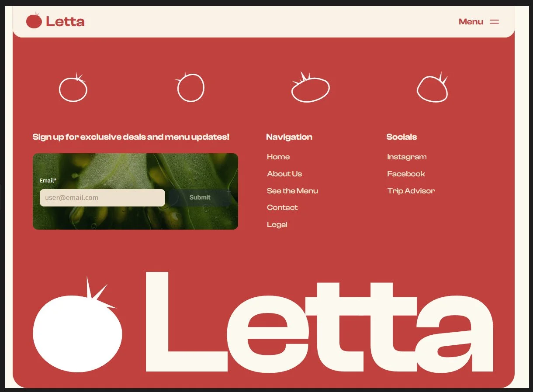Click the Socials heading

tap(401, 137)
